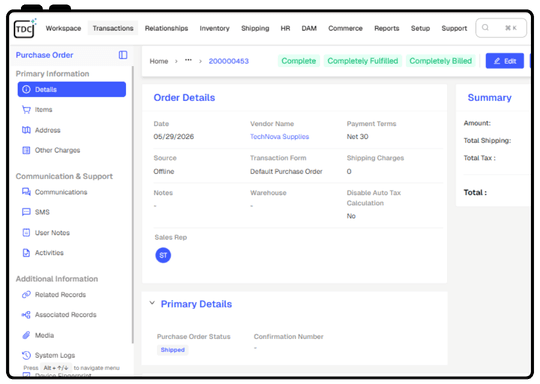Click the sidebar vertical scrollbar
540x384 pixels.
pos(133,205)
